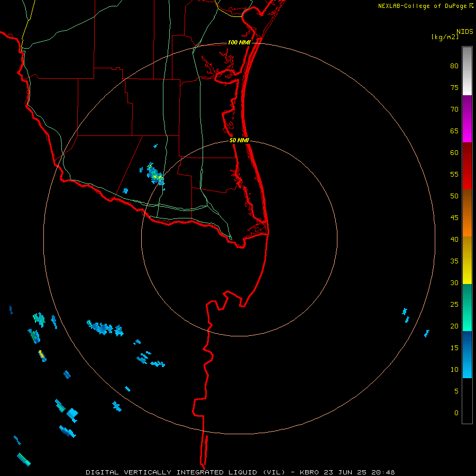476x476 pixels.
Task: Pick the white-gray segment of the legend bar
Action: tap(467, 71)
